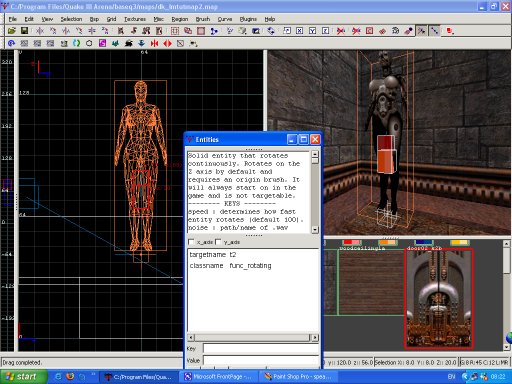Select complete tall brushes
Screen dimensions: 512x384
pos(121,31)
